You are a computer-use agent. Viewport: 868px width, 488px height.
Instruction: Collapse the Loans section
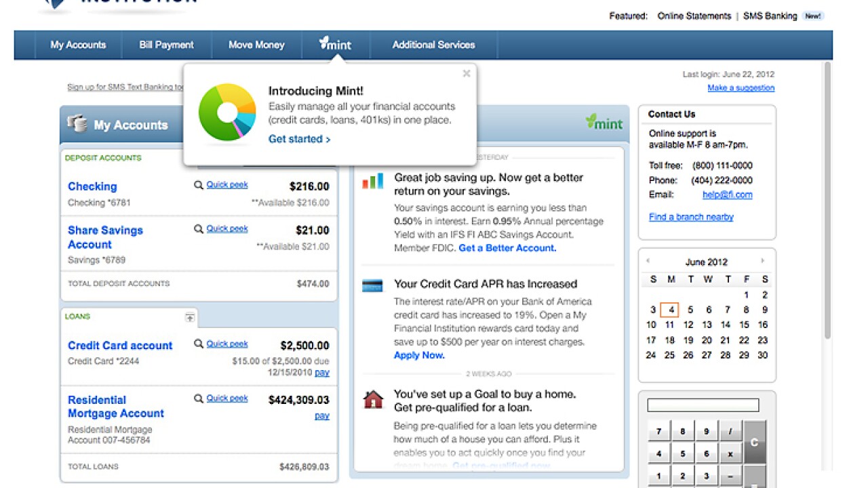[x=190, y=317]
